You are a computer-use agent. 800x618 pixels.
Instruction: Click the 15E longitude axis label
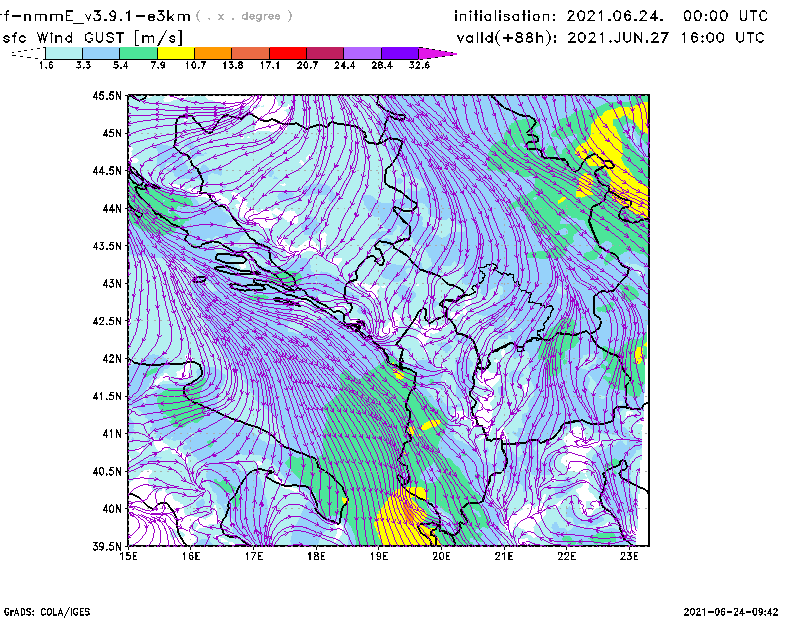click(128, 555)
